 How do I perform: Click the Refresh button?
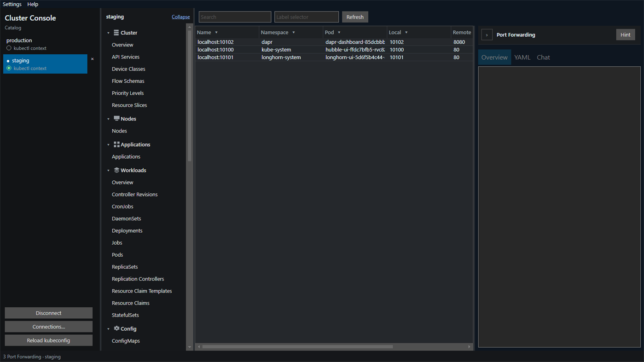click(355, 17)
